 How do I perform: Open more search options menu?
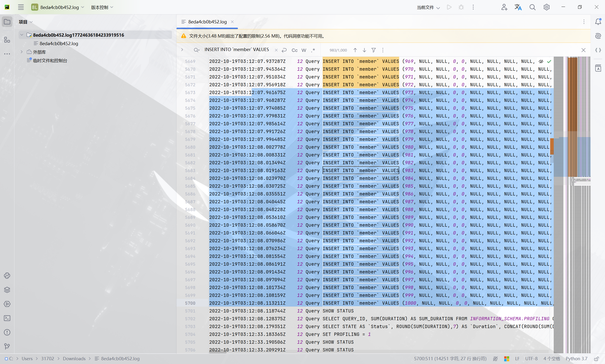pyautogui.click(x=383, y=50)
